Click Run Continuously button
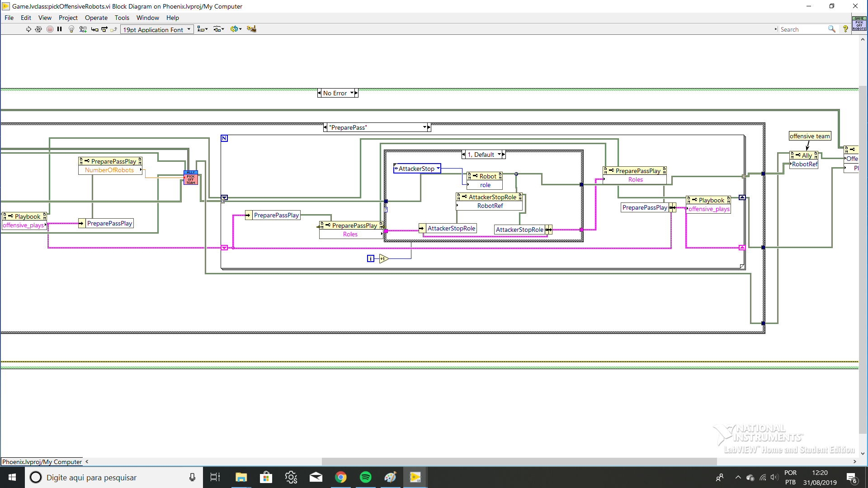This screenshot has width=868, height=488. (x=38, y=29)
